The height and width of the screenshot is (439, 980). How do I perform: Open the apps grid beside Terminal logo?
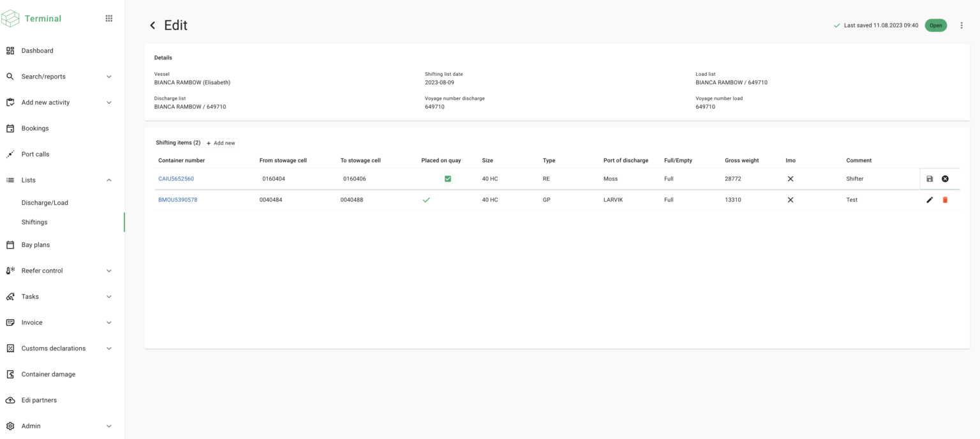(x=108, y=18)
